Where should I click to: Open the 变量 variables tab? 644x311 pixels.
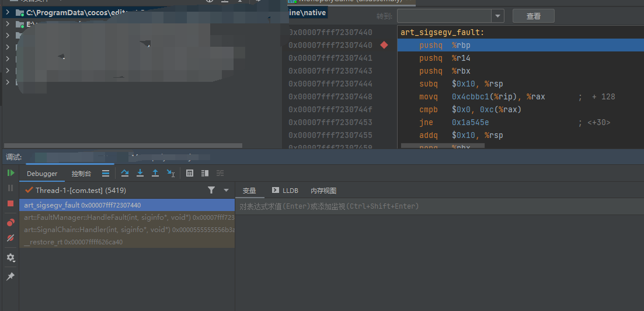[249, 191]
